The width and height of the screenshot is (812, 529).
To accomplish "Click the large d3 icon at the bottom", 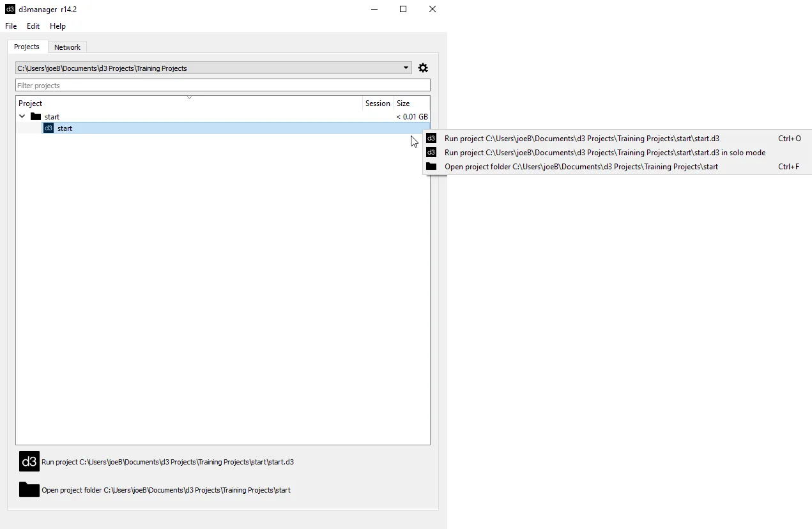I will pyautogui.click(x=29, y=461).
